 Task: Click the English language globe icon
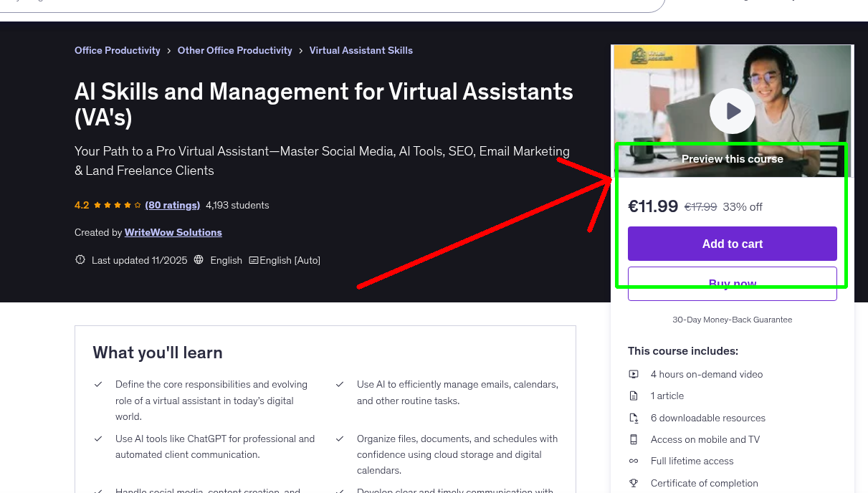pos(199,259)
